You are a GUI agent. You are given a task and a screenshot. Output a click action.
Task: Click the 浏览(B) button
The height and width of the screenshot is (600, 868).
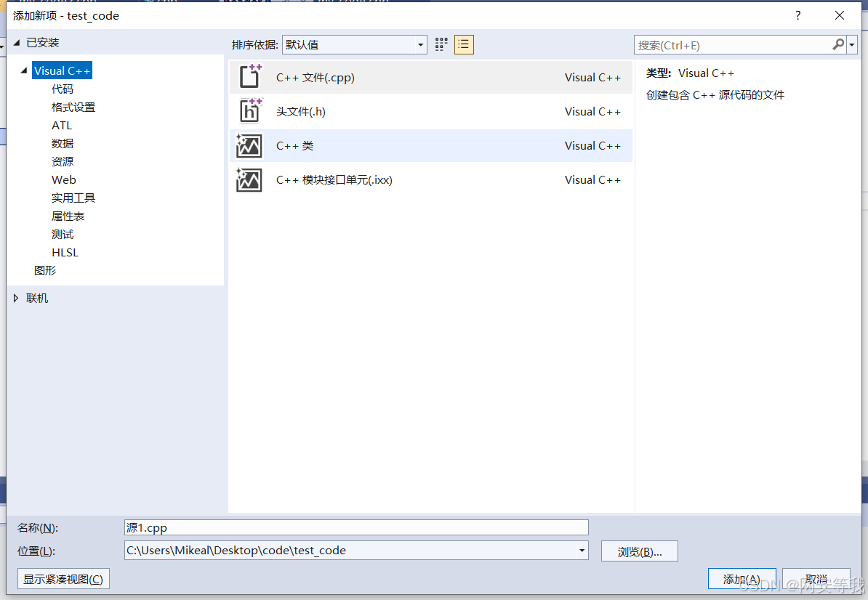point(639,551)
